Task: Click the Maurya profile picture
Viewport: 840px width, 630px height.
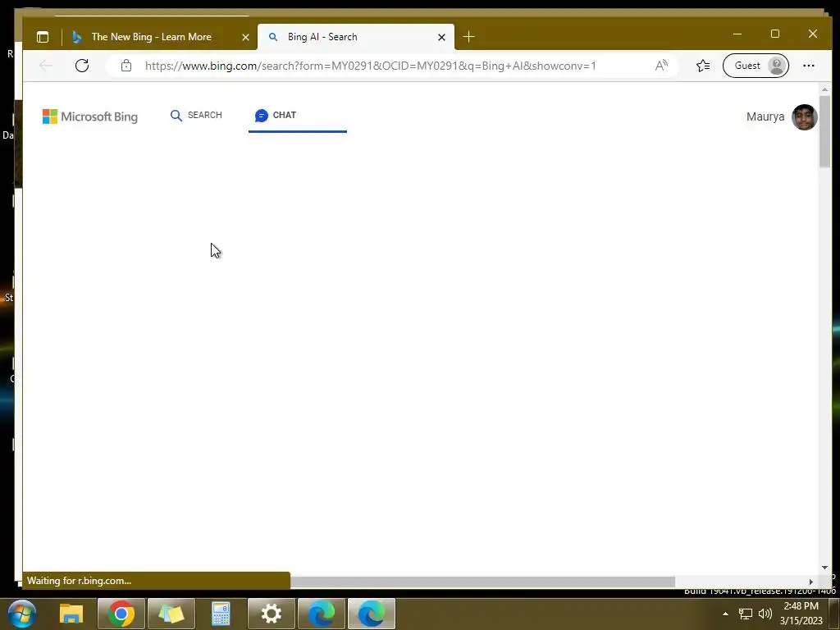Action: [x=804, y=116]
